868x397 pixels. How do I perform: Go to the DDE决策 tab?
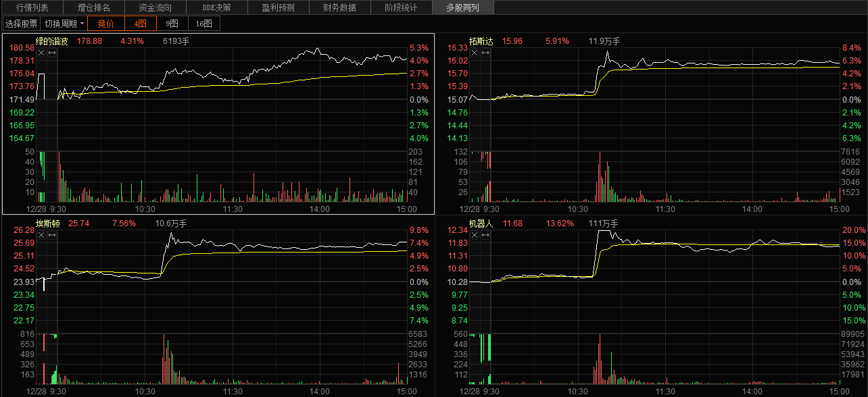216,8
